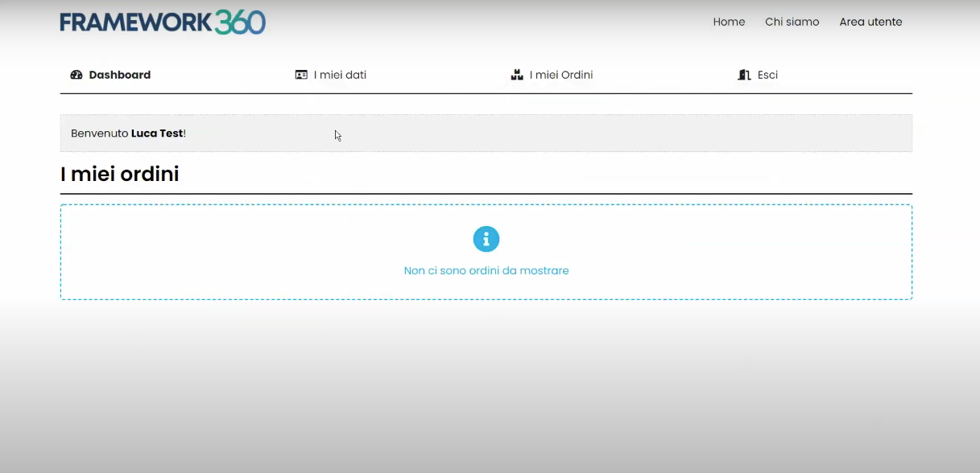Image resolution: width=980 pixels, height=473 pixels.
Task: Click the ID card icon beside I miei dati
Action: (x=301, y=75)
